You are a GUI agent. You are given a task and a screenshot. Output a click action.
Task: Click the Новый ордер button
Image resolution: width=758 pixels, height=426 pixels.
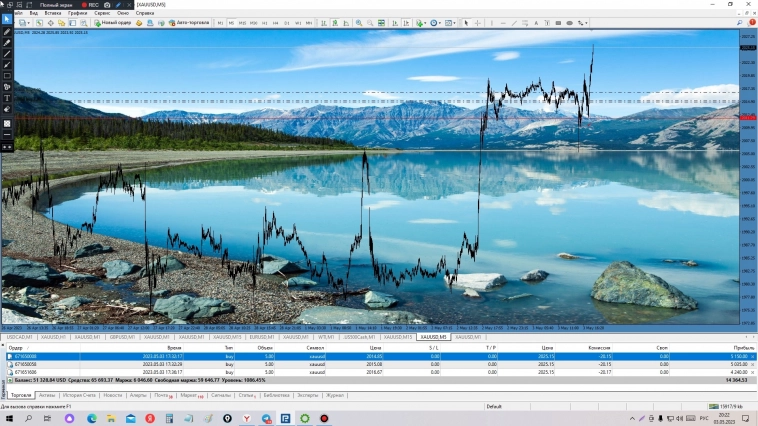[x=114, y=22]
